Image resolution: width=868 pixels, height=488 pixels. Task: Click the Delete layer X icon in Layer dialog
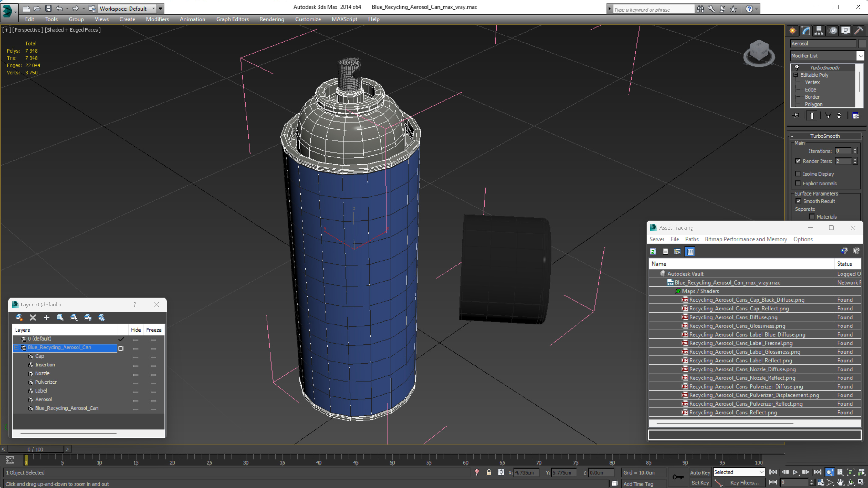(x=33, y=317)
